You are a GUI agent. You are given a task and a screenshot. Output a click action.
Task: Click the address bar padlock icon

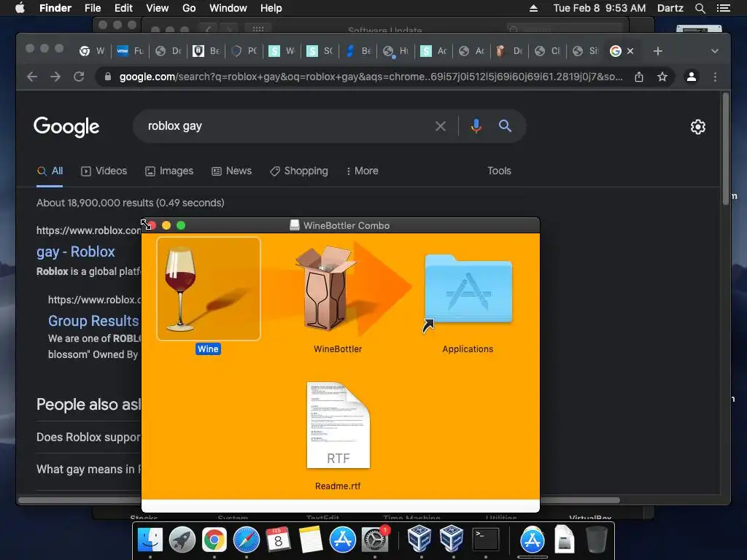pos(108,77)
